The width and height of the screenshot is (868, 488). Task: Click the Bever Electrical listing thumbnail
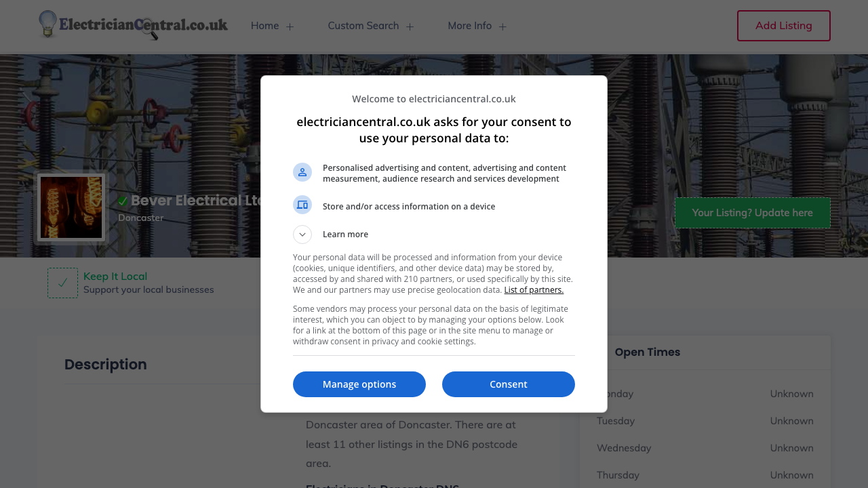71,207
